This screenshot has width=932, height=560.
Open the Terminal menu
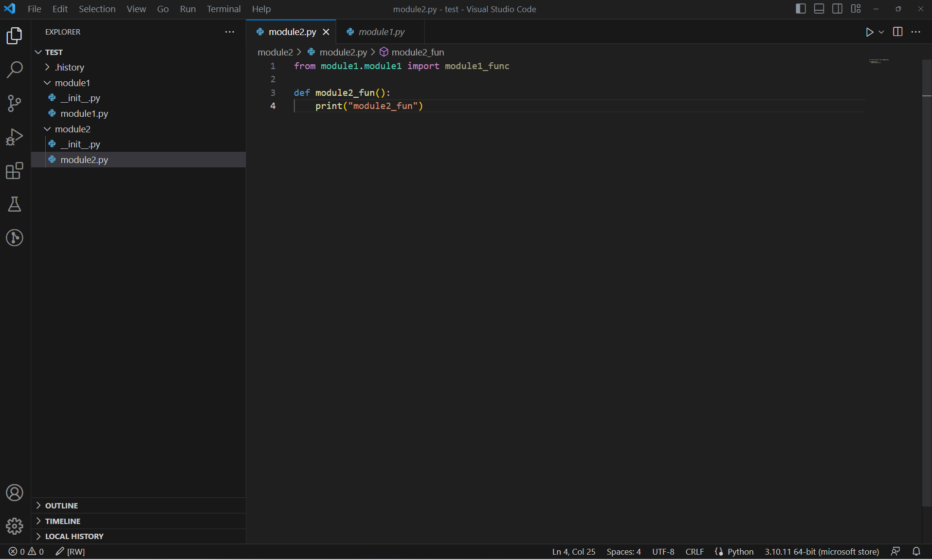[224, 9]
